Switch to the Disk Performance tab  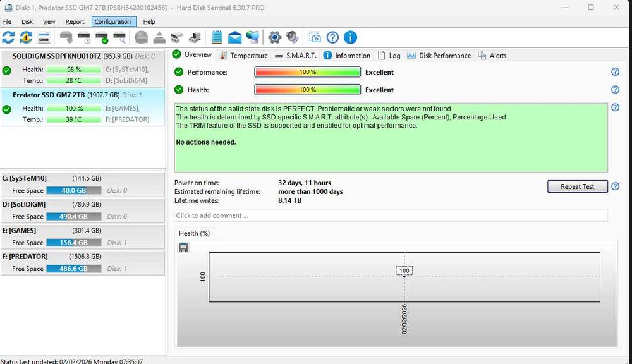439,55
